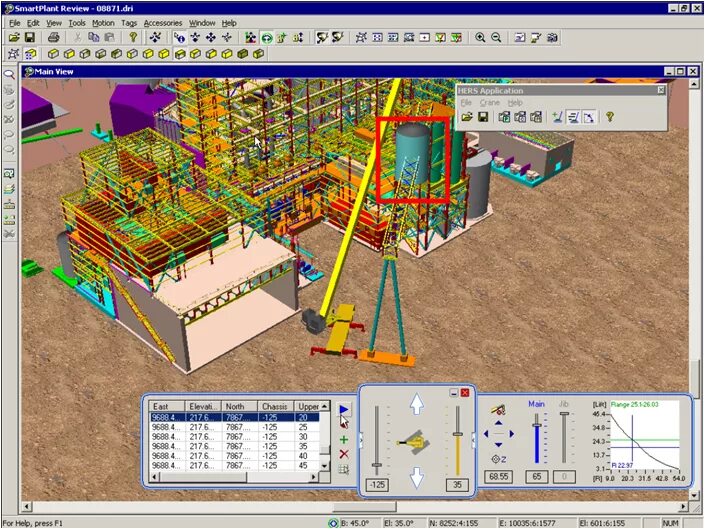Click the lift table vertical scroll up arrow
The image size is (705, 529).
pyautogui.click(x=325, y=406)
